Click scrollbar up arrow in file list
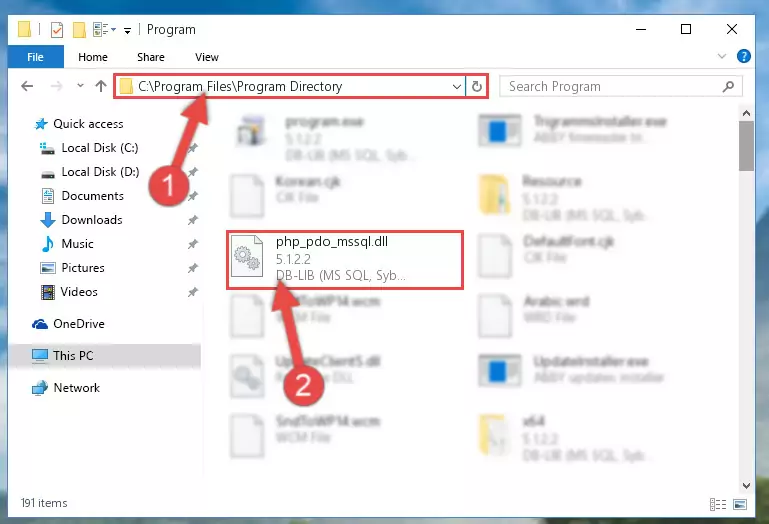Screen dimensions: 769x524 pos(746,113)
